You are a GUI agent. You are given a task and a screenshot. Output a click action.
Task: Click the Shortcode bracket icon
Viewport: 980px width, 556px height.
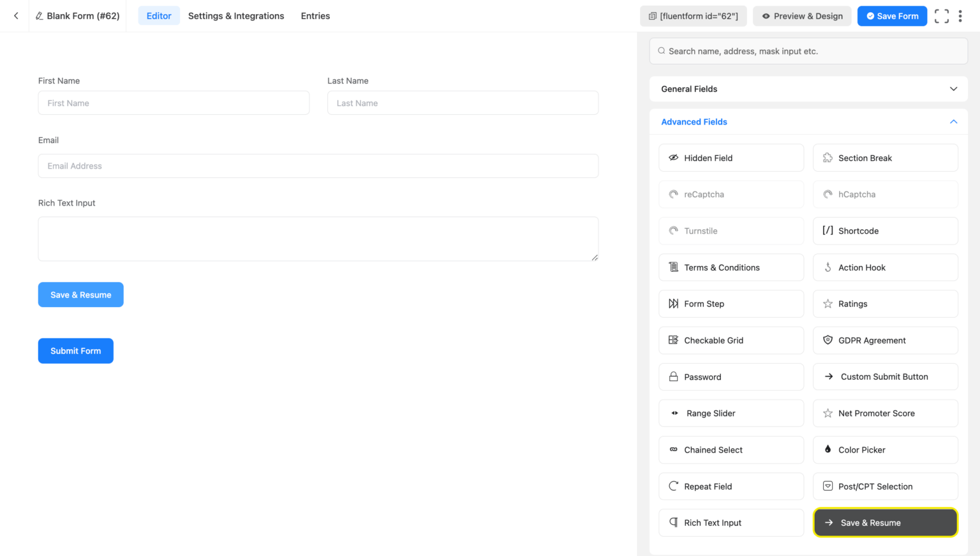pyautogui.click(x=828, y=230)
